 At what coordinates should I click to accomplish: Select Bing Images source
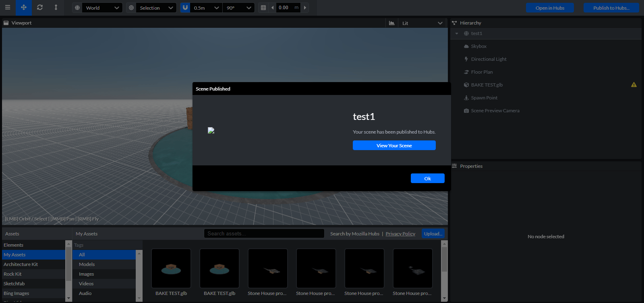click(x=33, y=293)
